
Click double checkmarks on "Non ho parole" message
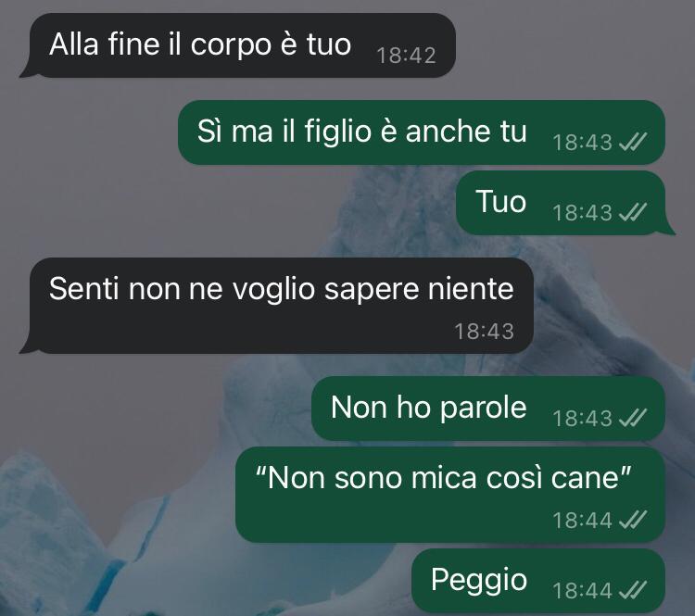tap(633, 418)
